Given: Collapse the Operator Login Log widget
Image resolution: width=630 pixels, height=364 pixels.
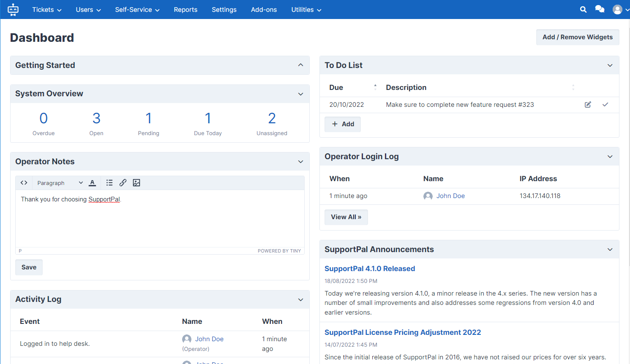Looking at the screenshot, I should [610, 157].
